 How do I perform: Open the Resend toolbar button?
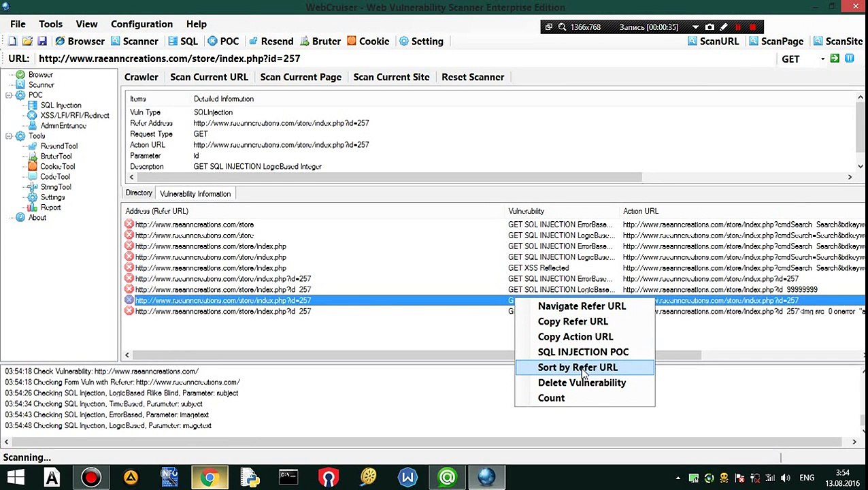pyautogui.click(x=271, y=42)
